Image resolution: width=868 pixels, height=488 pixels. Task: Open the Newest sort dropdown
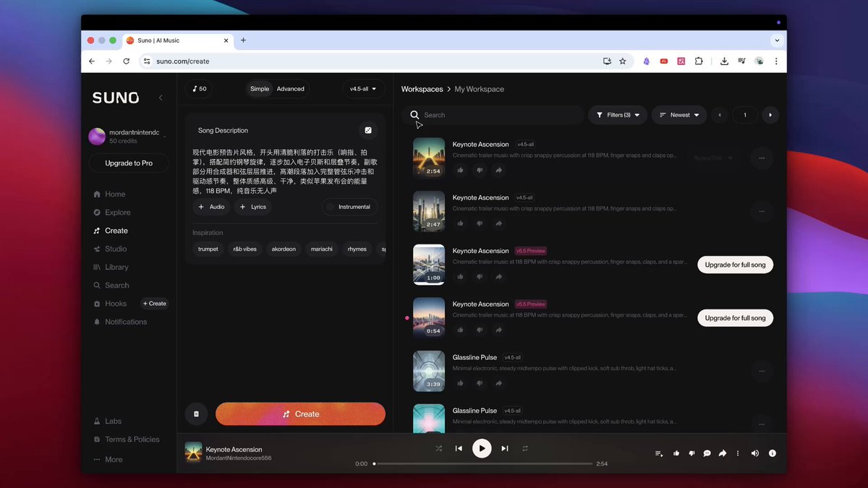point(679,115)
